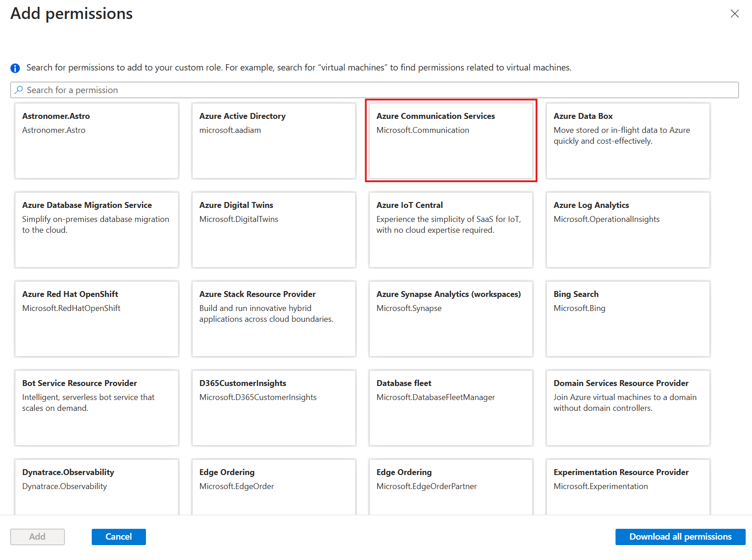The height and width of the screenshot is (560, 752).
Task: Select Azure Stack Resource Provider card
Action: [x=273, y=319]
